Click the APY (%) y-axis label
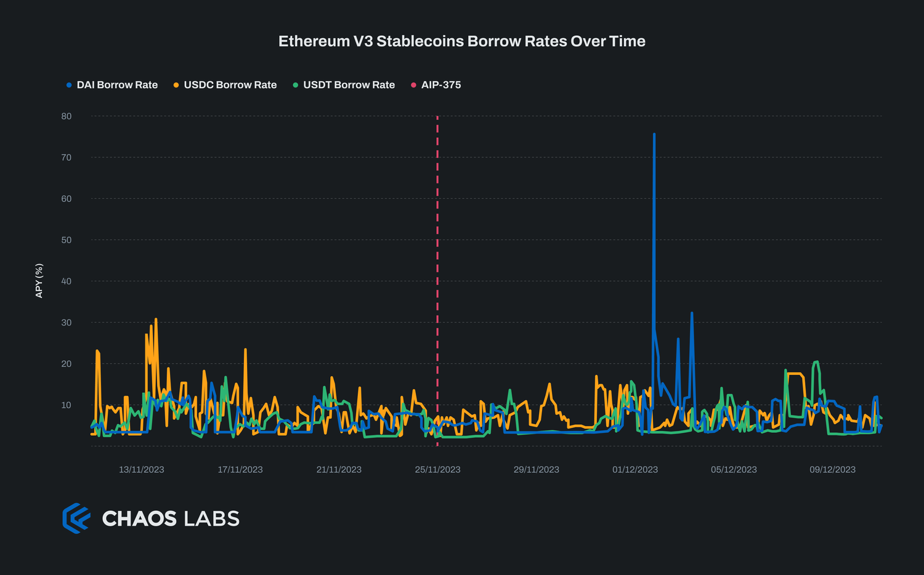Image resolution: width=924 pixels, height=575 pixels. point(39,281)
